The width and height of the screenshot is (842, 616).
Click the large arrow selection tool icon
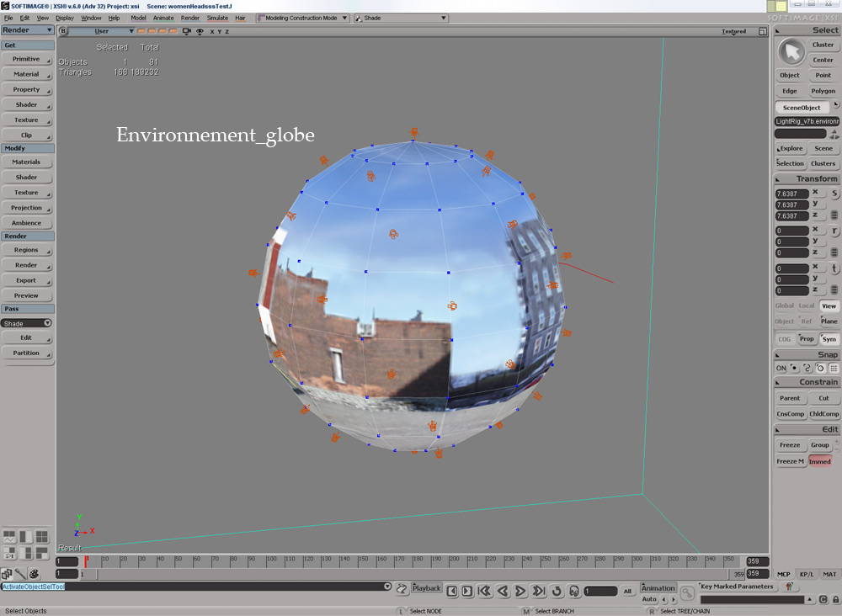pyautogui.click(x=791, y=52)
